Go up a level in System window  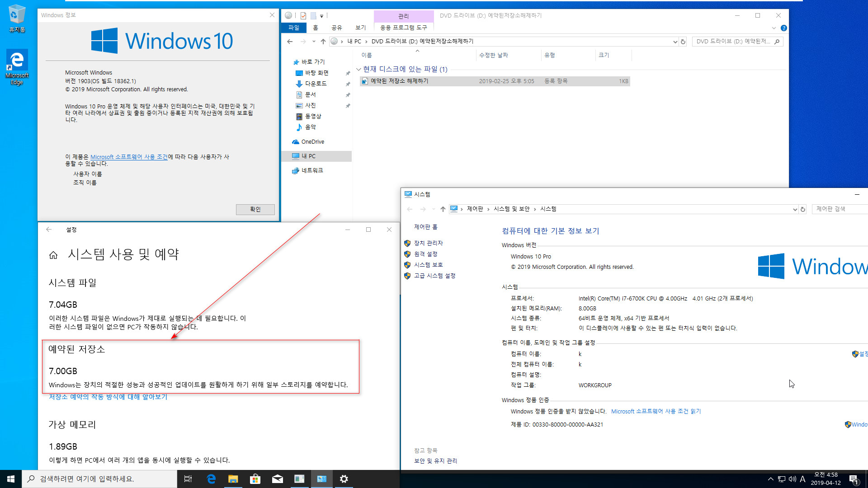pos(443,209)
